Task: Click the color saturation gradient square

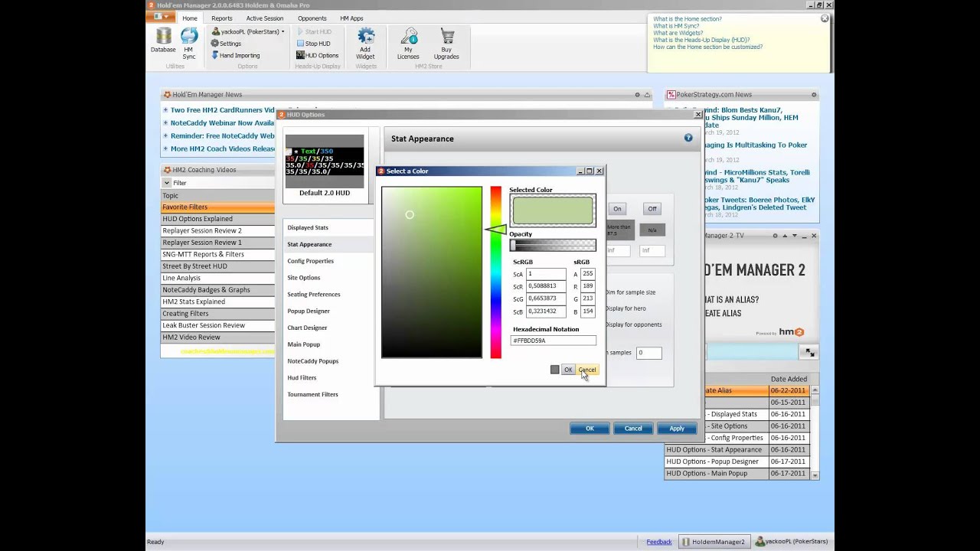Action: pyautogui.click(x=432, y=272)
